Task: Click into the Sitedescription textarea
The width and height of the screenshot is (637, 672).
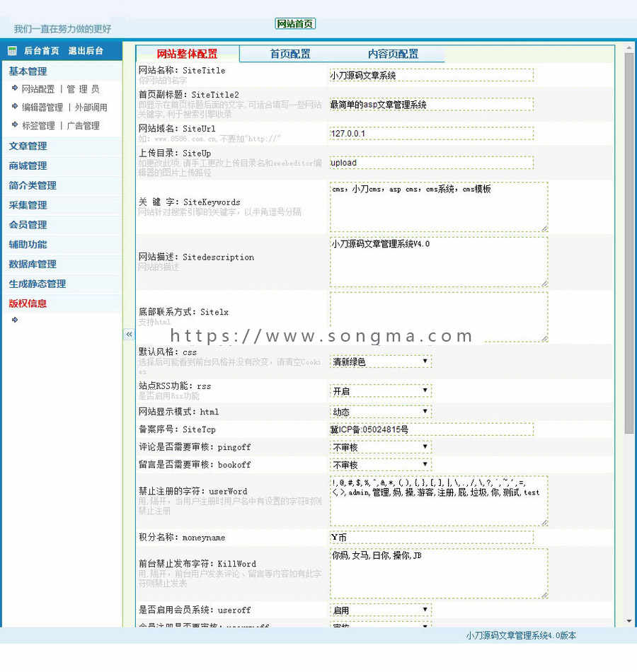Action: [x=439, y=262]
